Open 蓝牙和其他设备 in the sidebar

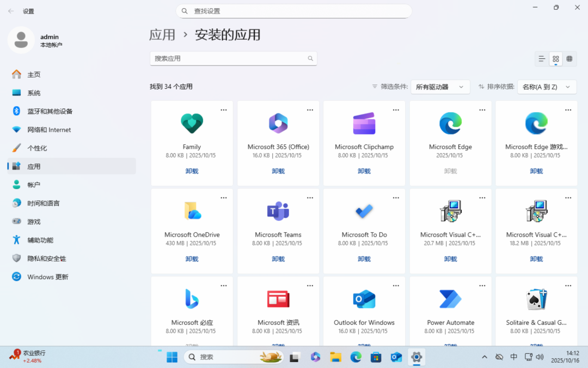coord(50,111)
